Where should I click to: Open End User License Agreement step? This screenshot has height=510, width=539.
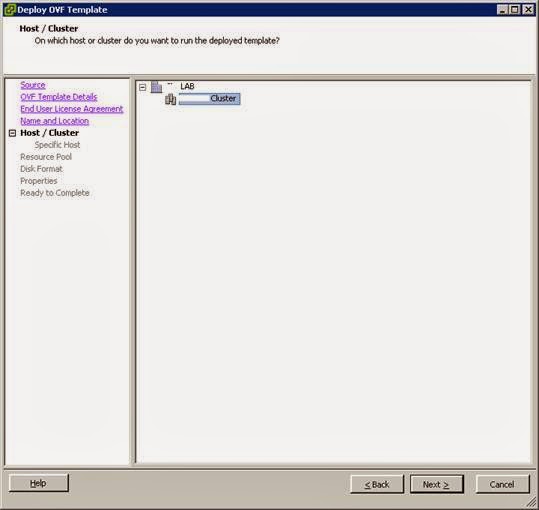pos(72,109)
